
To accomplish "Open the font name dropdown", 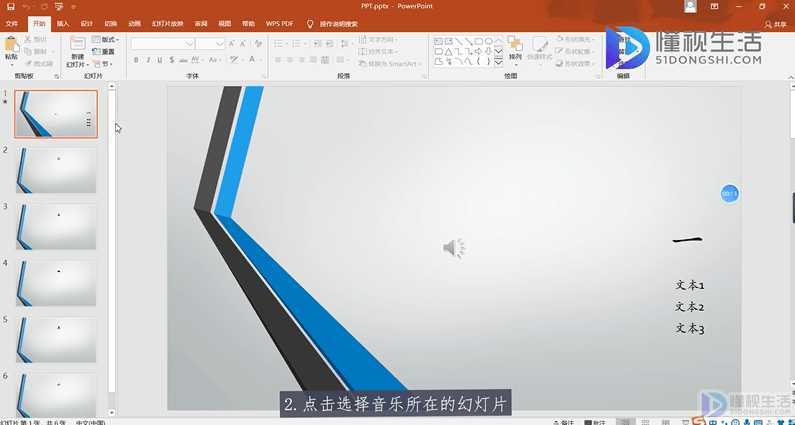I will coord(188,44).
